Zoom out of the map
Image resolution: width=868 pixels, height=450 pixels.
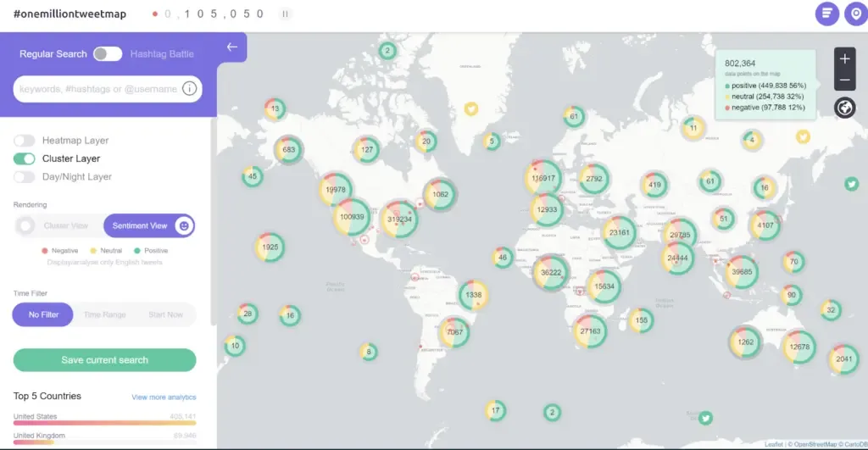pyautogui.click(x=845, y=81)
